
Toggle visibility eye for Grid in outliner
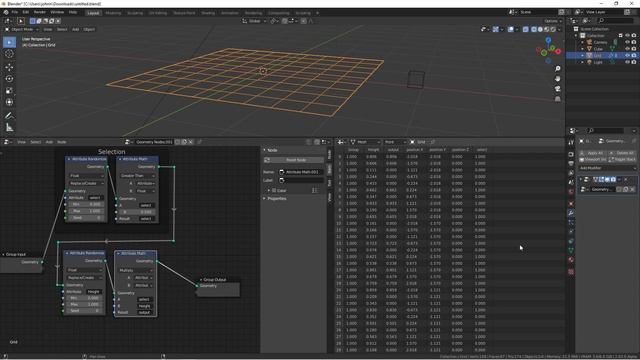tap(627, 55)
